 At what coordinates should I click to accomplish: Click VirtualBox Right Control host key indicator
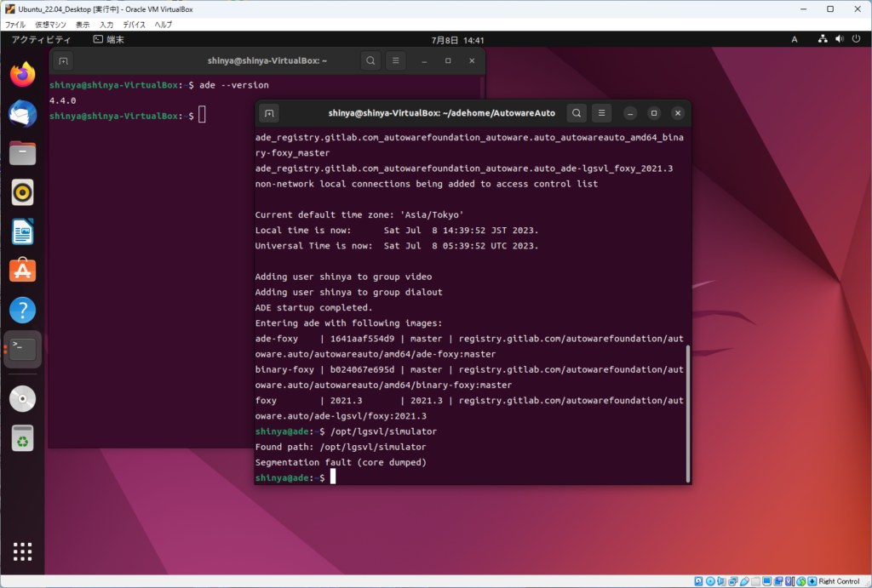point(839,581)
